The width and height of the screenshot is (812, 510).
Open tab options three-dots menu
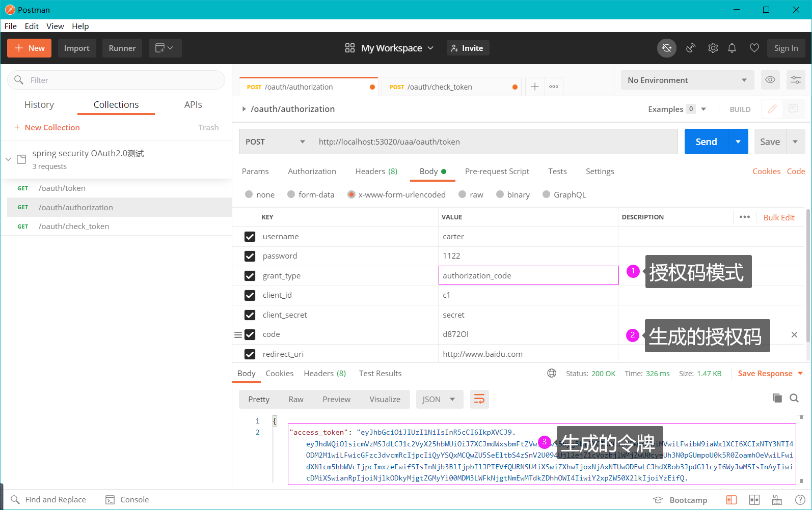pos(554,87)
